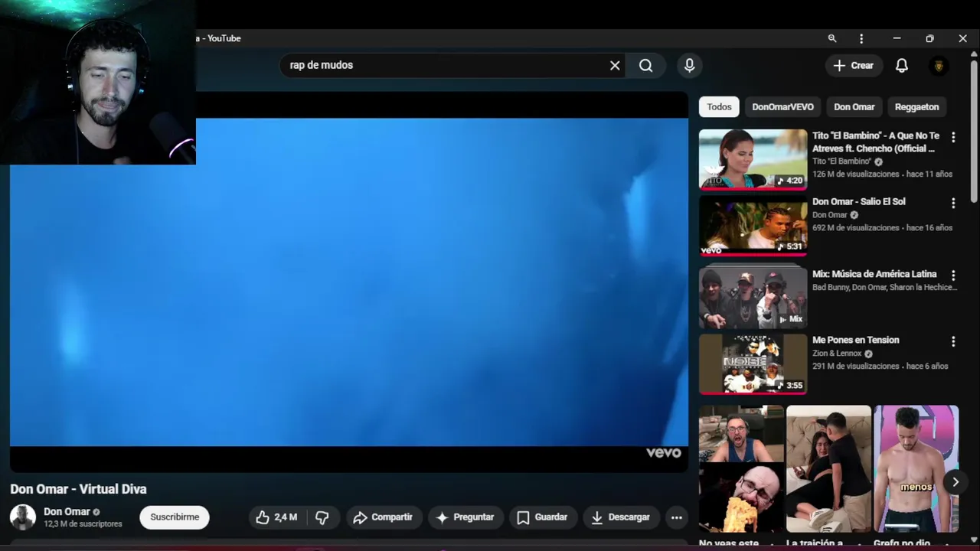Clear the search box with X icon

coord(615,66)
